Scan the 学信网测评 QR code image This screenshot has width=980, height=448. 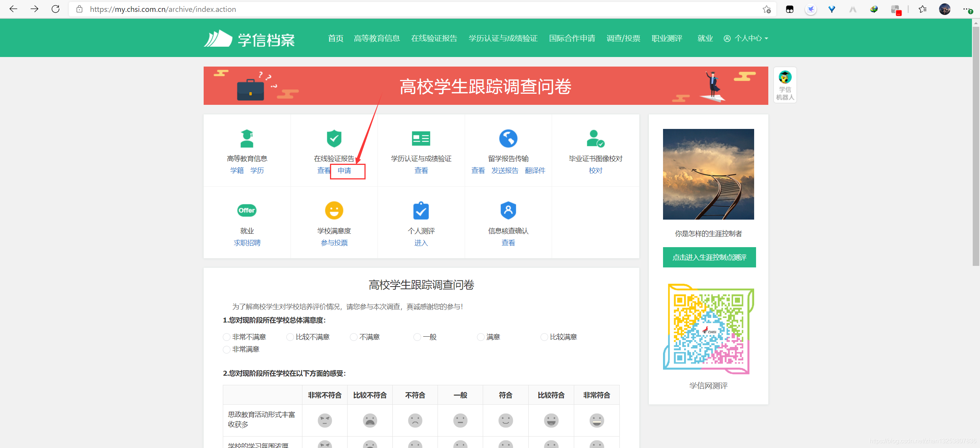(708, 328)
